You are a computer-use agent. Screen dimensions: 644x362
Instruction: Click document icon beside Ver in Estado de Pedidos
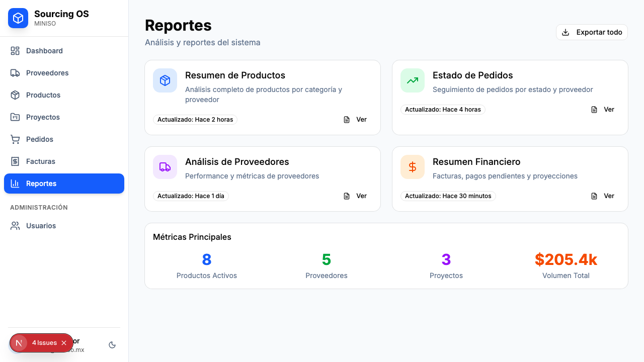point(594,110)
